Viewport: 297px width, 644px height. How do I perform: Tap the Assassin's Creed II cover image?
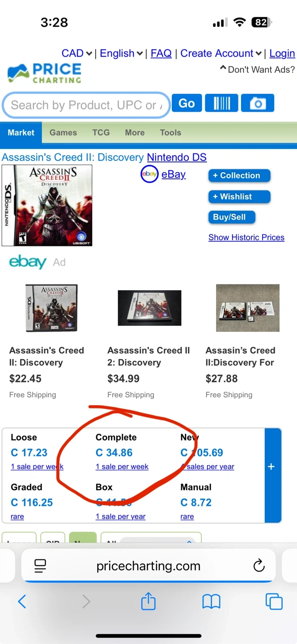click(47, 205)
